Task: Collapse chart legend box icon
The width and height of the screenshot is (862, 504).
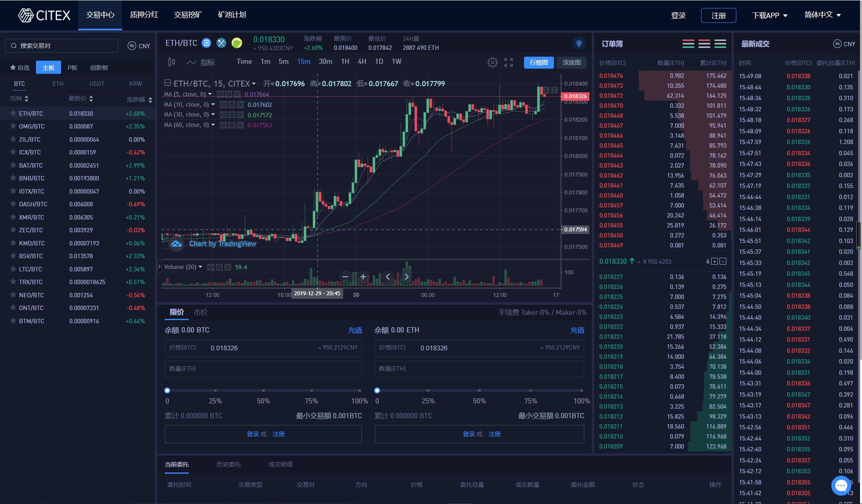Action: tap(168, 83)
